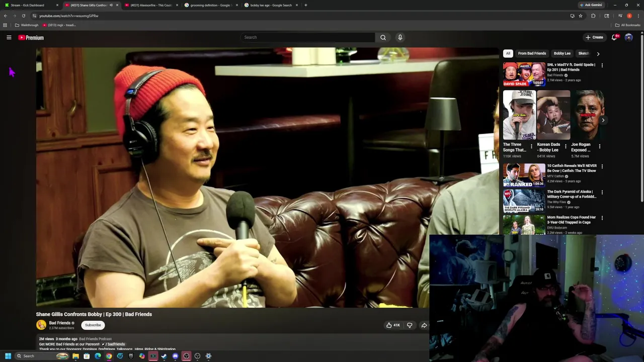This screenshot has height=362, width=644.
Task: Open File Explorer from the taskbar
Action: point(75,356)
